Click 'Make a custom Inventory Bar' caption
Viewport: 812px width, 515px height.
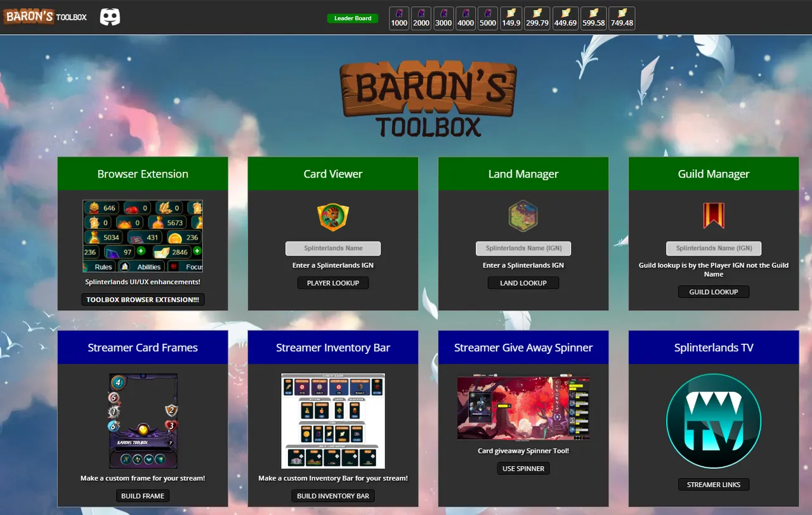coord(333,478)
